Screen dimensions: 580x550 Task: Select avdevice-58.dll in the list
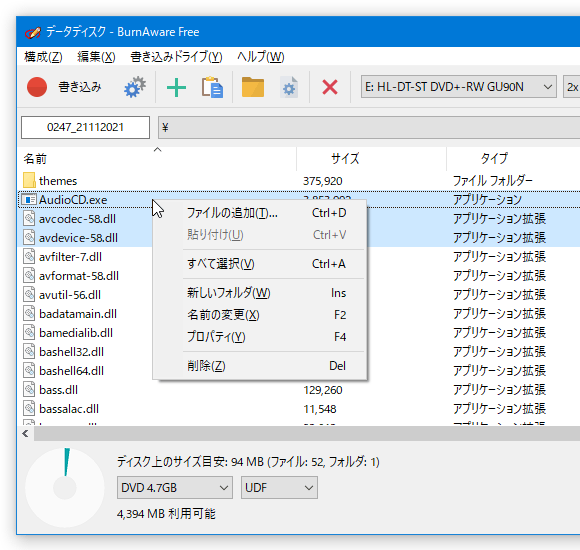coord(78,238)
